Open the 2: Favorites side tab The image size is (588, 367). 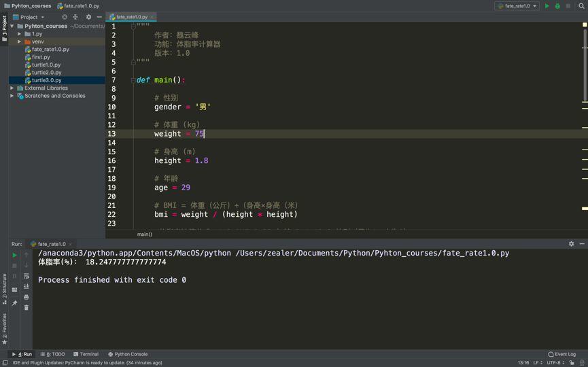(4, 329)
